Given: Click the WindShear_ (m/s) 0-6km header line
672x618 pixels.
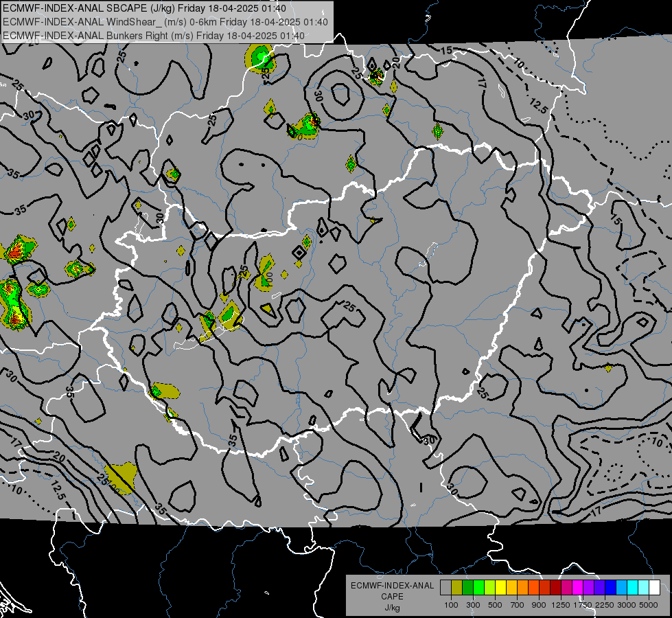Looking at the screenshot, I should pos(165,22).
